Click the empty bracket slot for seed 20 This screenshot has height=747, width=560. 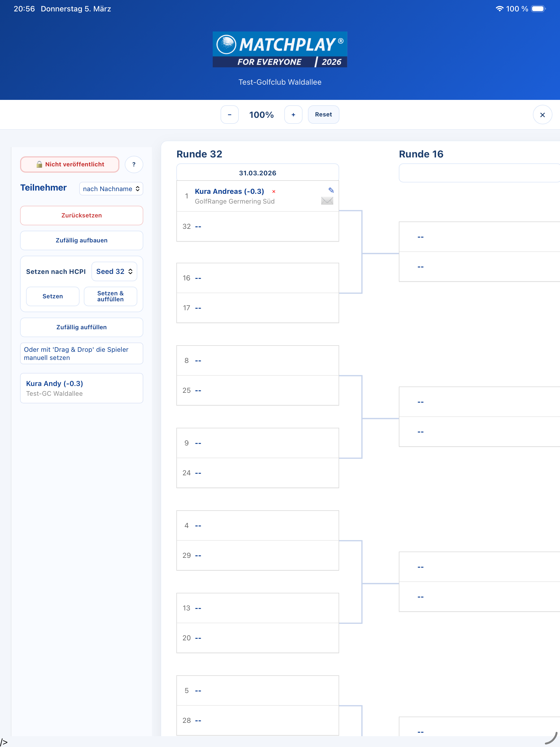point(257,638)
